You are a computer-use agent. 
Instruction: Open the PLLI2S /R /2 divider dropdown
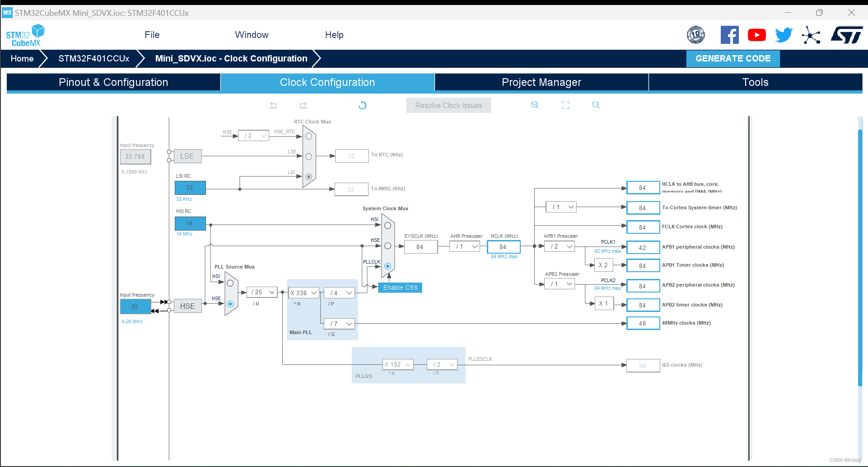[442, 364]
